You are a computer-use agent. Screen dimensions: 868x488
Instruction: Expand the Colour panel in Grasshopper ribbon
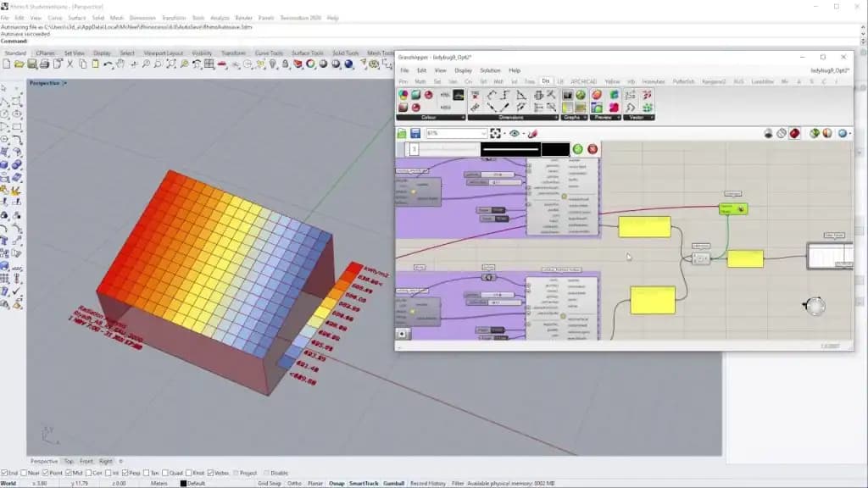coord(463,117)
